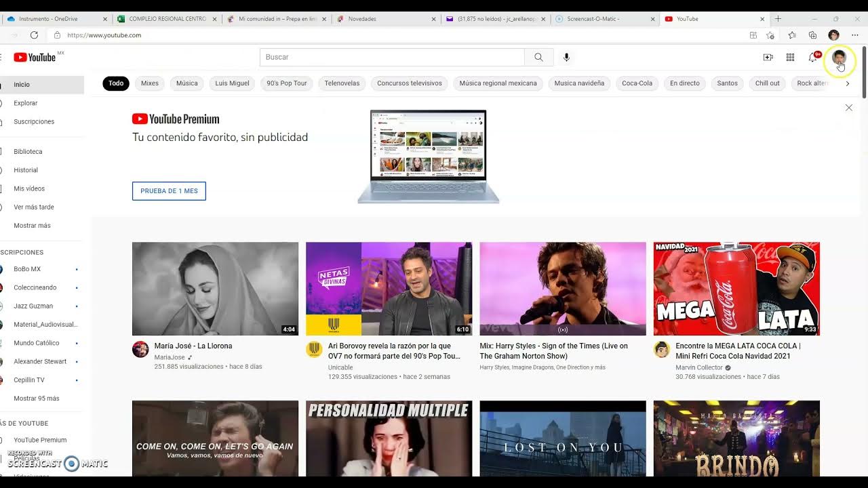Open Coleccineando subscription
The height and width of the screenshot is (488, 868).
41,287
